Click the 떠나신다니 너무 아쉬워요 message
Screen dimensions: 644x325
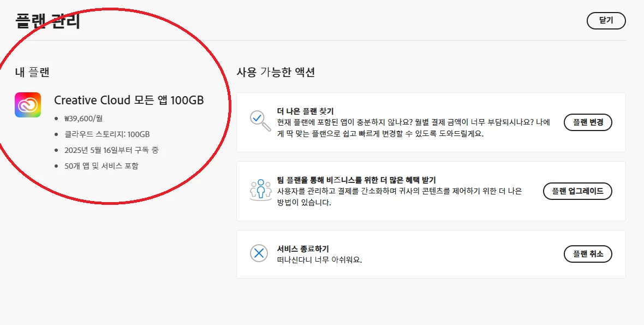(319, 259)
